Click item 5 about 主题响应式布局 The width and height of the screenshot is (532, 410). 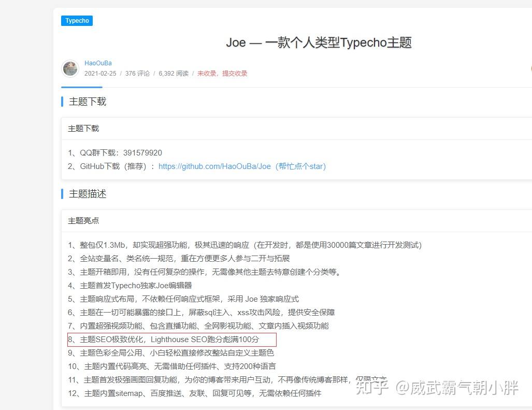tap(183, 299)
